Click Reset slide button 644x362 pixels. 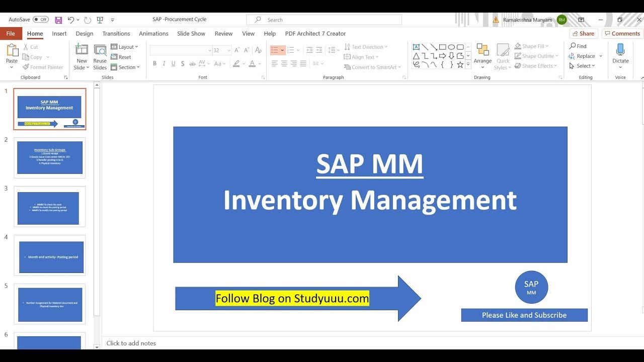tap(121, 57)
